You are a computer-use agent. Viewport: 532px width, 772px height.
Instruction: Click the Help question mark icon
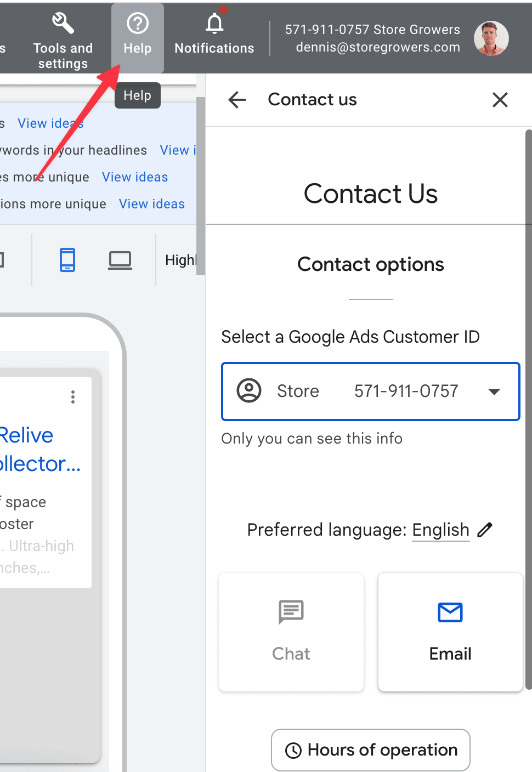coord(138,24)
